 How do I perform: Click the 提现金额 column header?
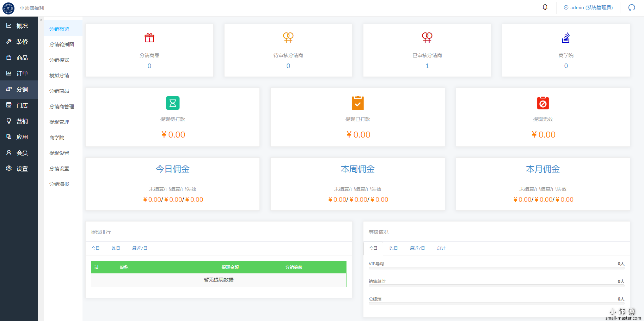230,267
